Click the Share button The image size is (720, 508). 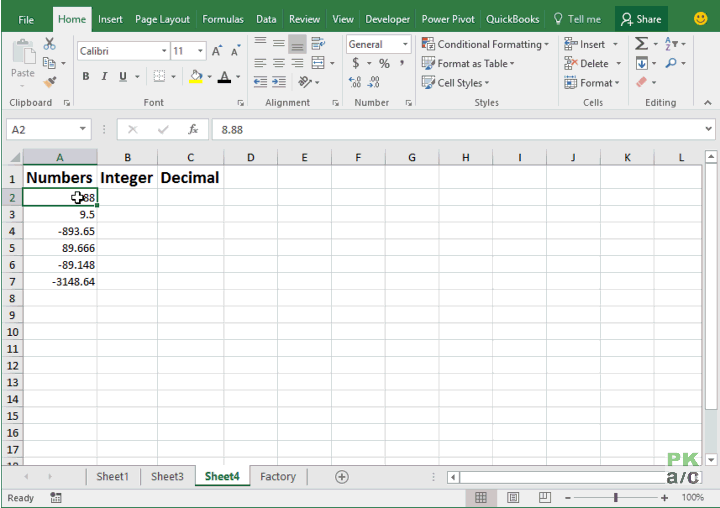[x=641, y=19]
